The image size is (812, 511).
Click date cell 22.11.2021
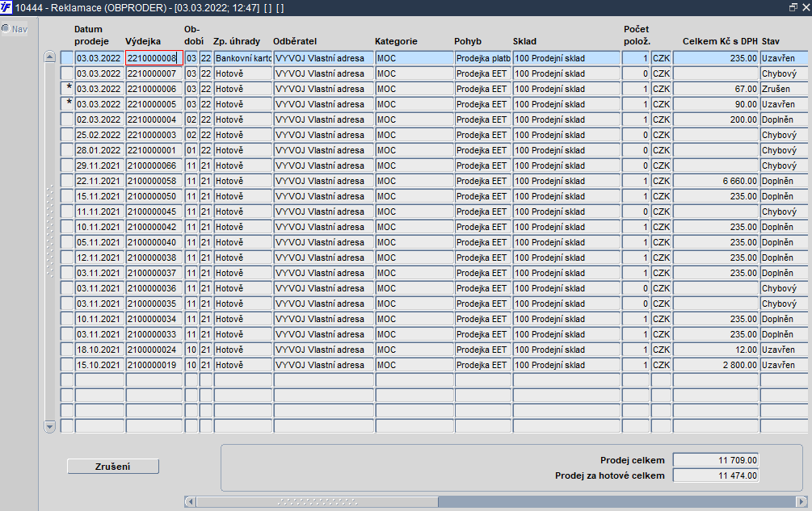tap(99, 181)
